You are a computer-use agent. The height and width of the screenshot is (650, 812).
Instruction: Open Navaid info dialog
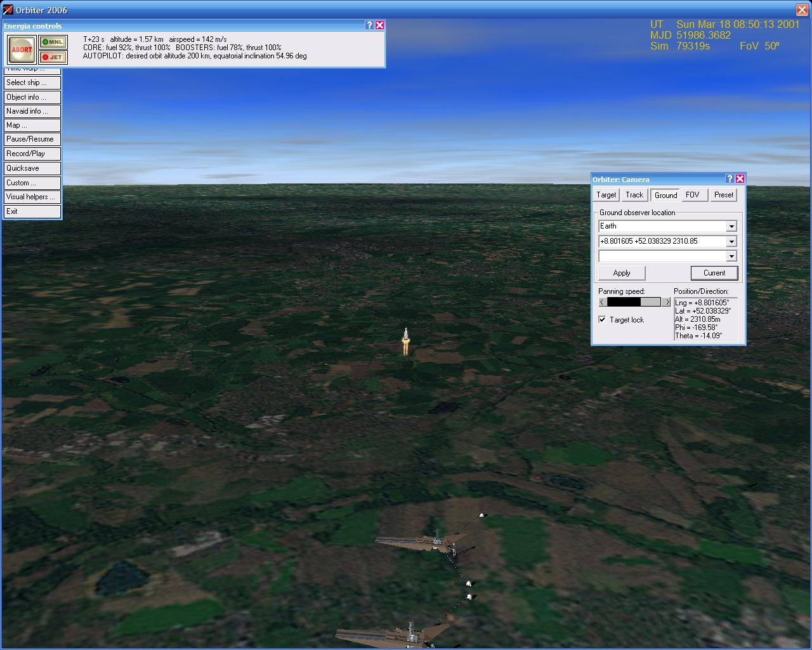coord(32,111)
